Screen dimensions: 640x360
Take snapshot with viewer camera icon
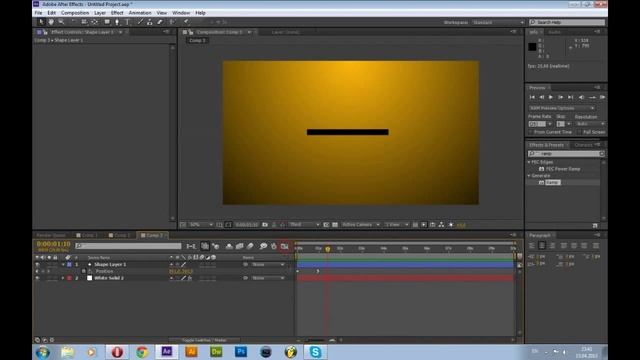pyautogui.click(x=265, y=225)
